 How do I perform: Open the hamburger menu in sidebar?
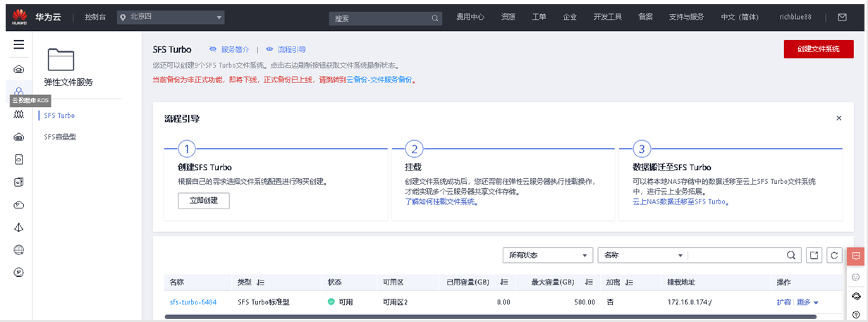pyautogui.click(x=18, y=44)
